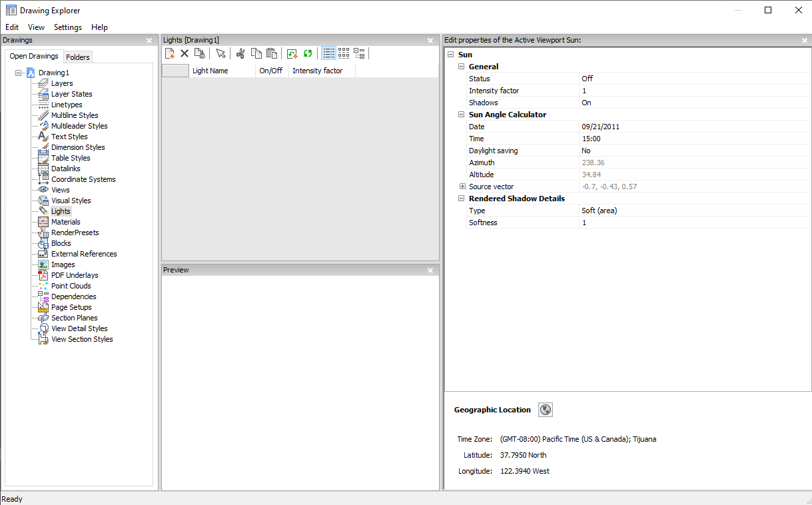Open the Settings menu
This screenshot has height=505, width=812.
click(68, 27)
